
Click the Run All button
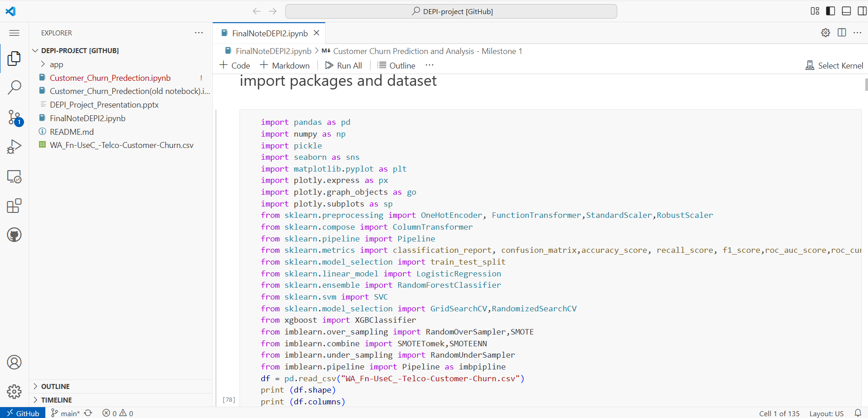(x=343, y=65)
